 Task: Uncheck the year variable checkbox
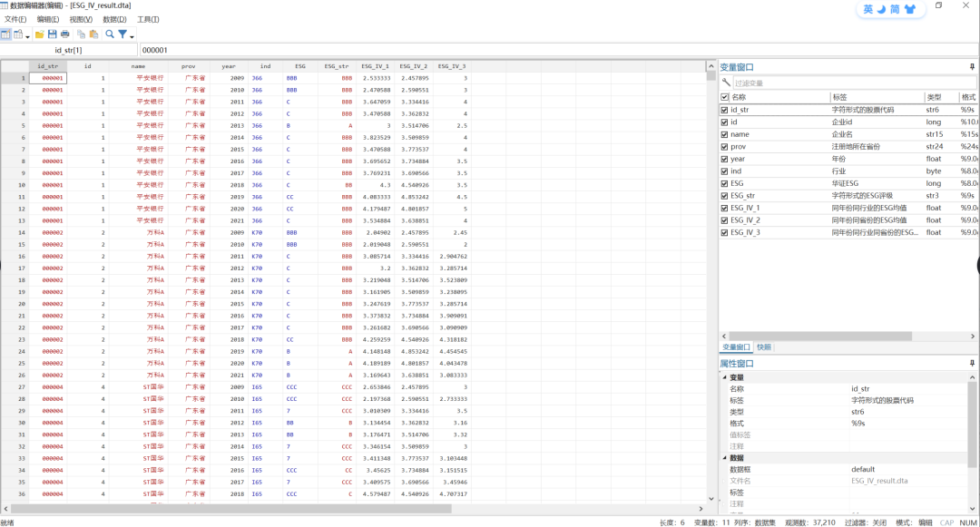coord(724,159)
